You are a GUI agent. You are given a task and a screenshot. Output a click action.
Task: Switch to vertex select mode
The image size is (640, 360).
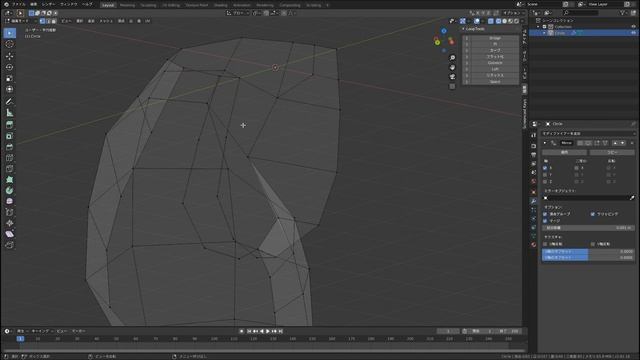[42, 21]
